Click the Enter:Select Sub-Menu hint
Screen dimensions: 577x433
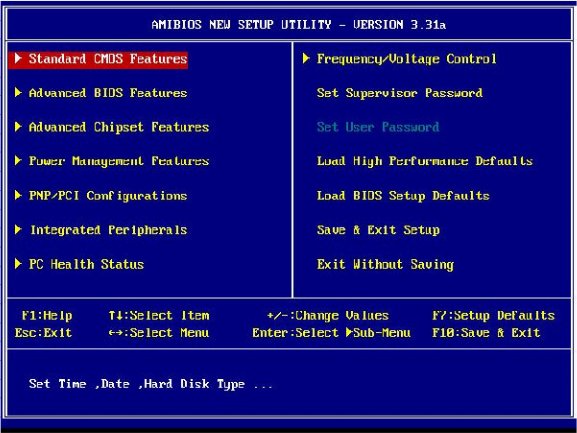331,333
